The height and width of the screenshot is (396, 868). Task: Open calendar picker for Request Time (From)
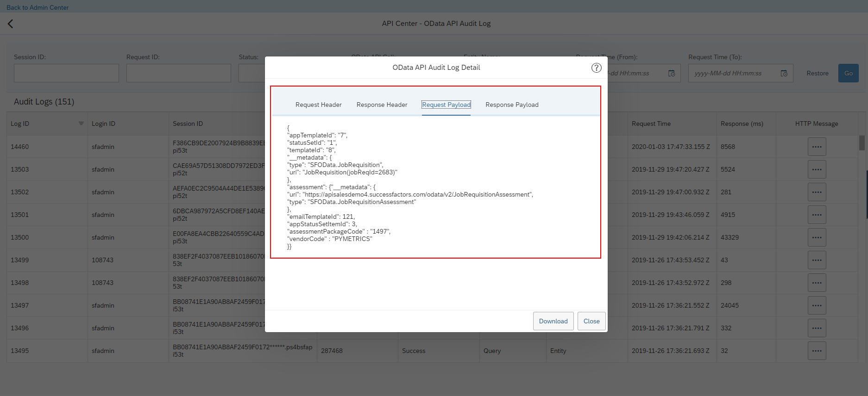click(x=671, y=73)
